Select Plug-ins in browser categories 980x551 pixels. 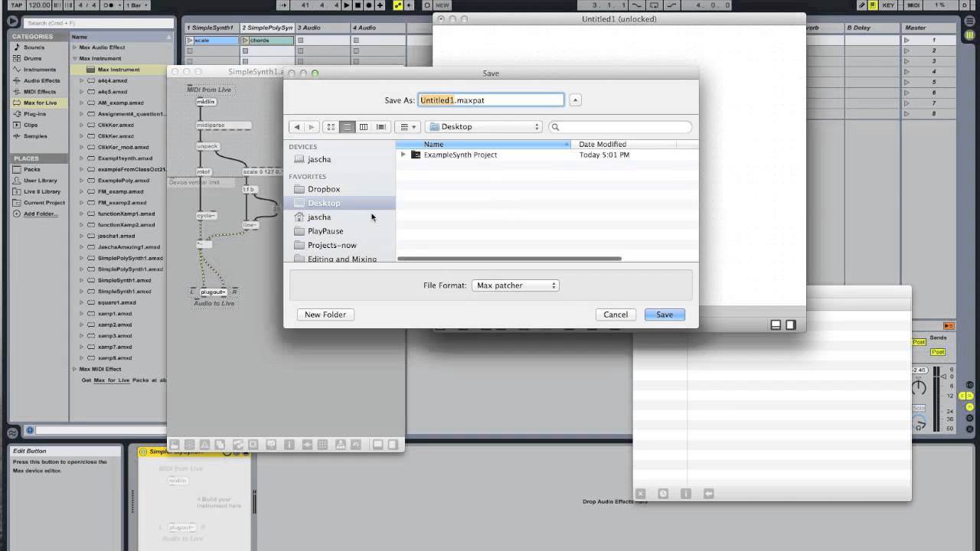pos(35,114)
